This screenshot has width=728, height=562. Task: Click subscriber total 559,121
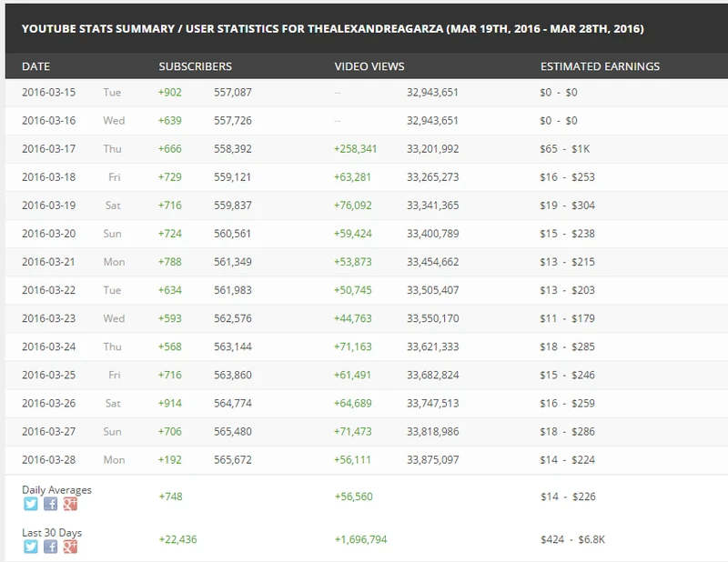click(233, 177)
